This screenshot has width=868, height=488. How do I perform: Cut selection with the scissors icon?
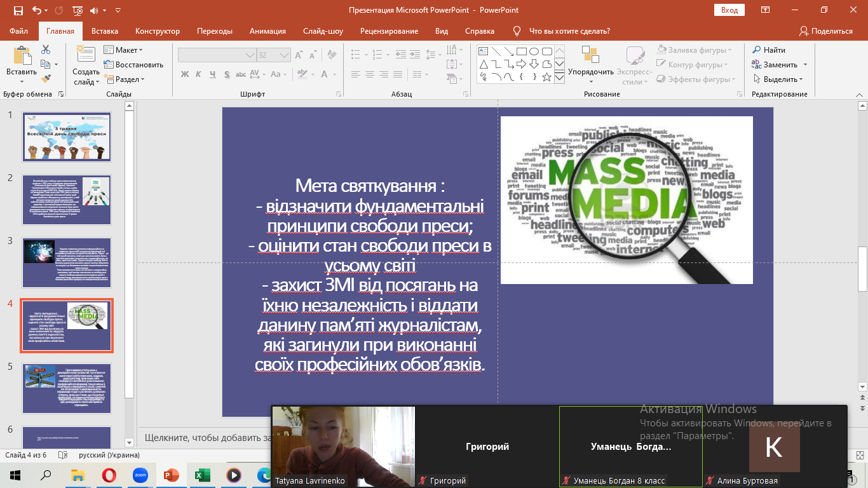coord(46,50)
